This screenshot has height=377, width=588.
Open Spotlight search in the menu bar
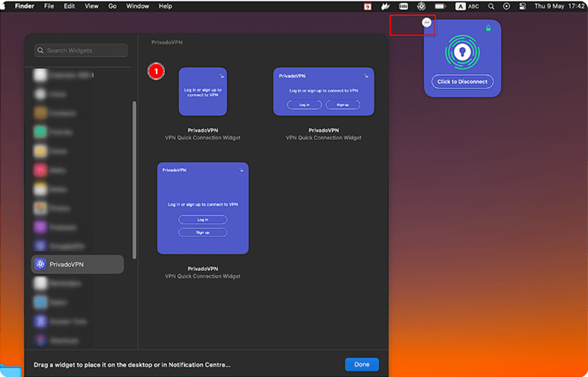point(491,6)
